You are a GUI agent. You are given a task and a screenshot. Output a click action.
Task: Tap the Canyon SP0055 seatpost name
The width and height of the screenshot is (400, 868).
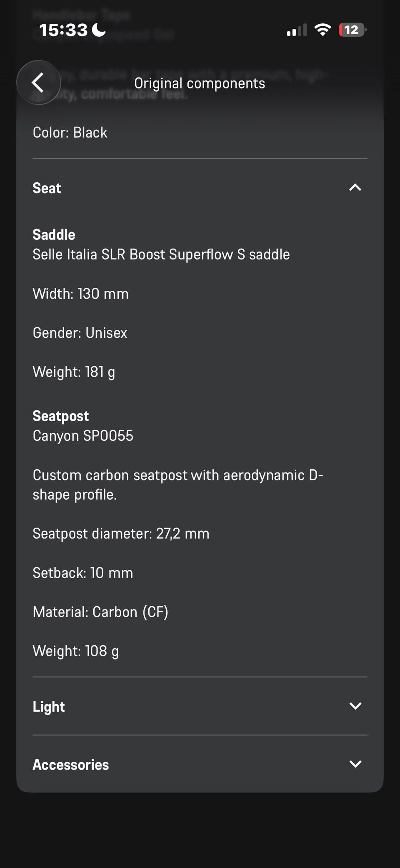click(83, 436)
